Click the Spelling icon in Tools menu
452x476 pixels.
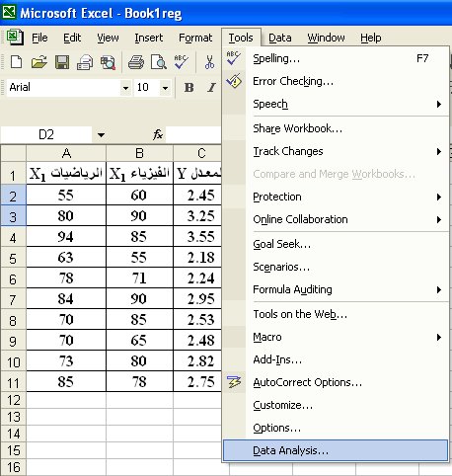[x=234, y=58]
